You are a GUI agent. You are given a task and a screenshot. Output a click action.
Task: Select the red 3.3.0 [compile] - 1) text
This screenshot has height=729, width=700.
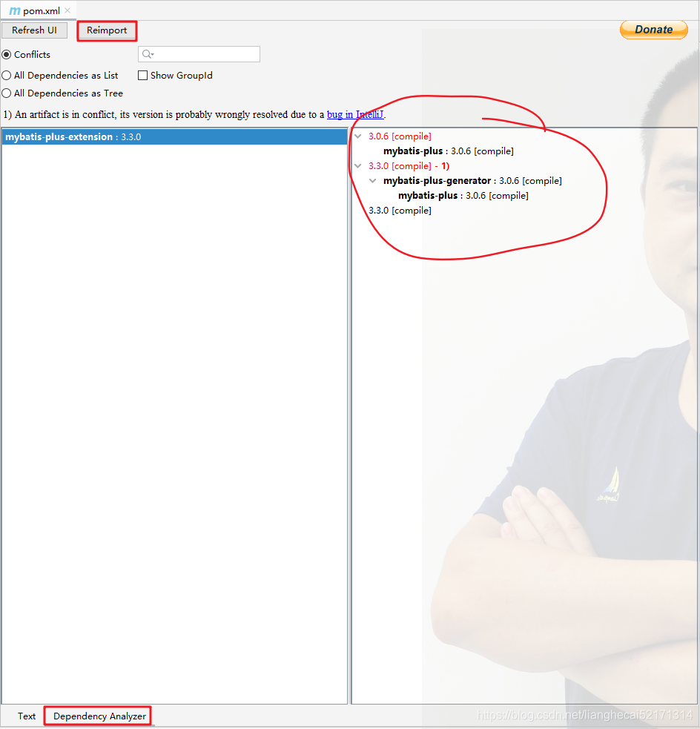(x=409, y=166)
